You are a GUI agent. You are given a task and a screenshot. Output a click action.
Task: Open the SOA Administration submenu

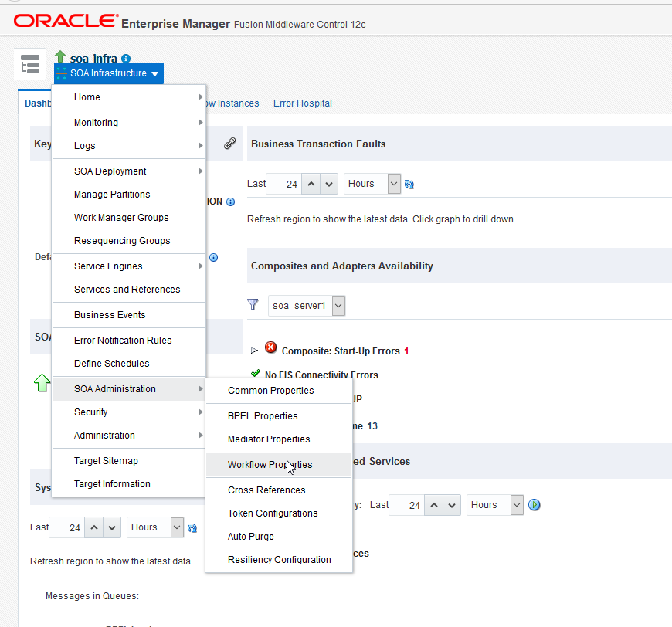[x=128, y=389]
